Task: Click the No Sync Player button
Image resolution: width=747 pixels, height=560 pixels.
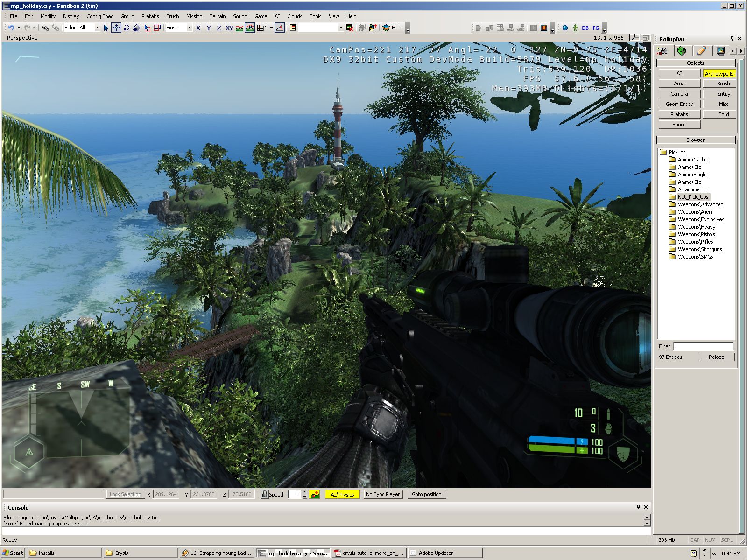Action: point(383,494)
